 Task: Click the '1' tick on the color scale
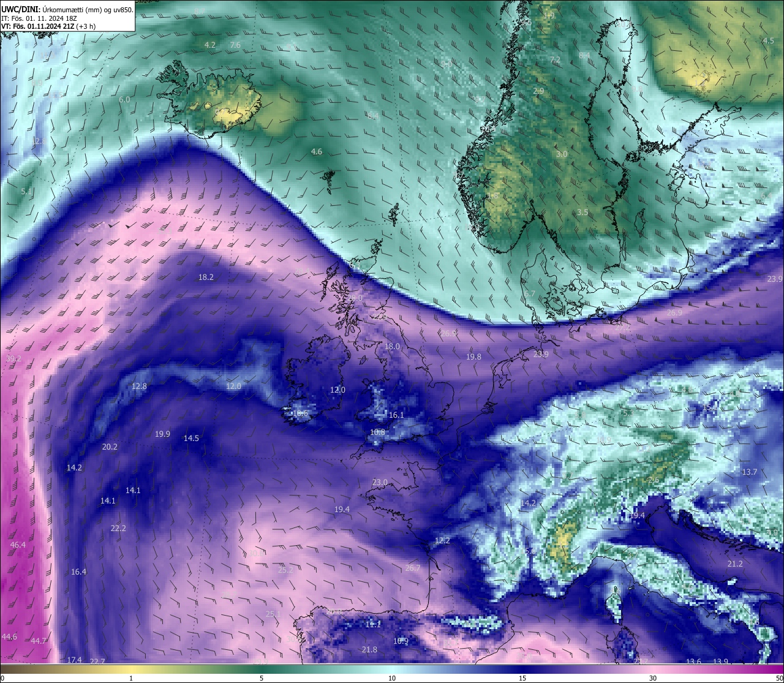131,677
